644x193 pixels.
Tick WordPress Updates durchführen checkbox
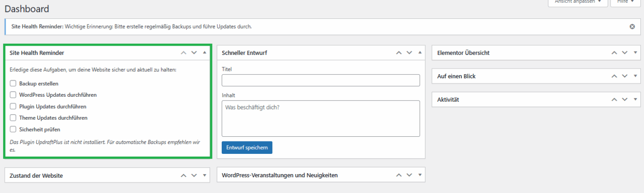pyautogui.click(x=13, y=95)
